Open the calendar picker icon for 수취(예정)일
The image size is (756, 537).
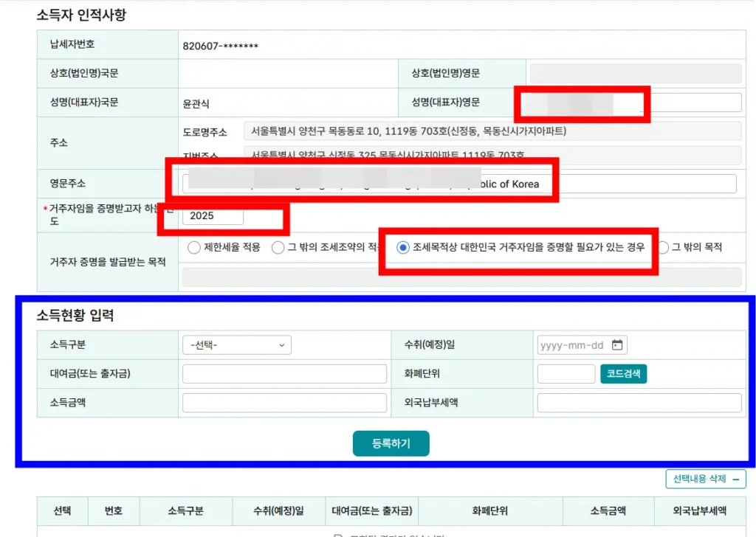tap(618, 345)
